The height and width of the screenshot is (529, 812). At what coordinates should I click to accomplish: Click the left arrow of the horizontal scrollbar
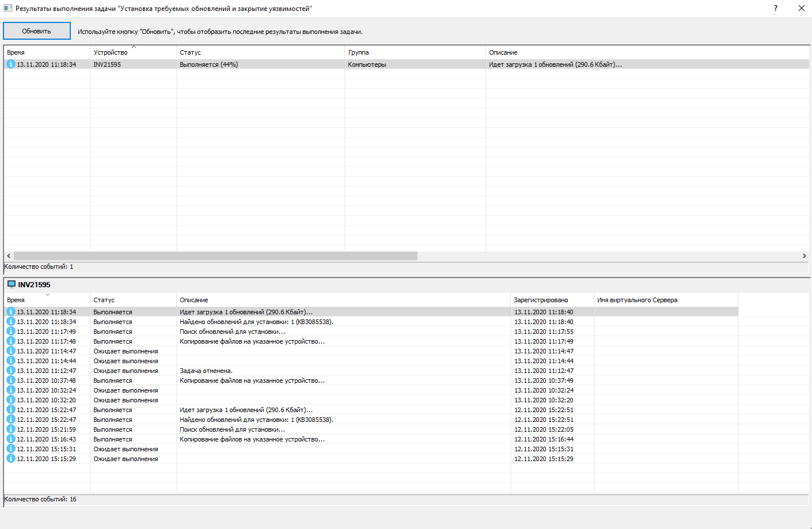9,256
